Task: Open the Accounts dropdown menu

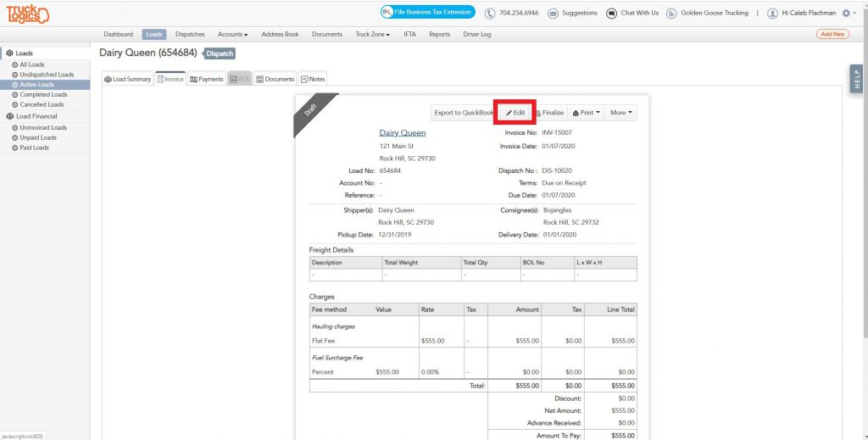Action: pyautogui.click(x=232, y=34)
